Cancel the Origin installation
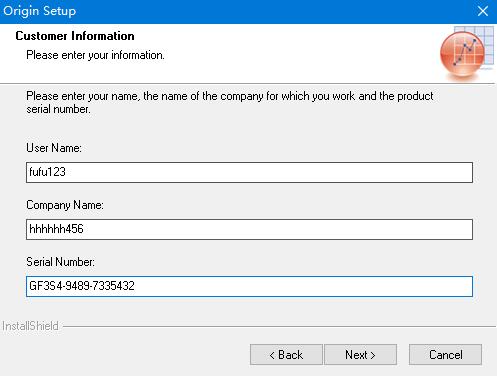This screenshot has height=376, width=497. [x=445, y=355]
